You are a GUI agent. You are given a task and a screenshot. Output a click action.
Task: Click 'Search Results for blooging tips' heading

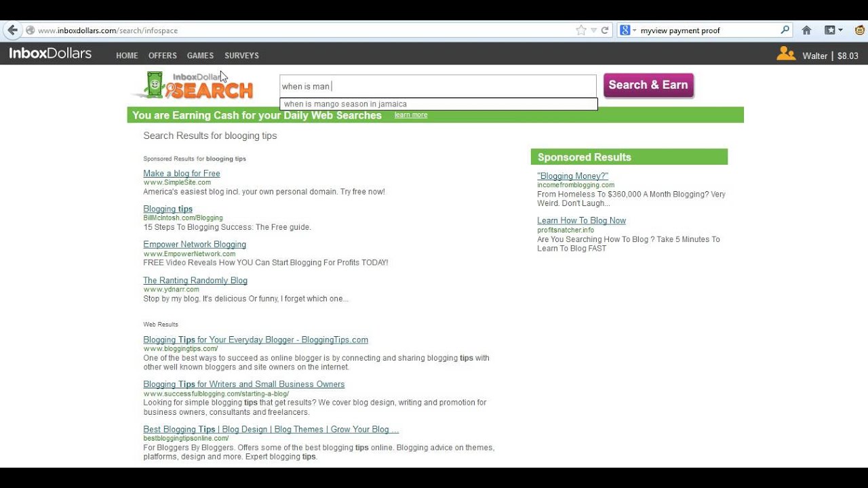tap(210, 136)
